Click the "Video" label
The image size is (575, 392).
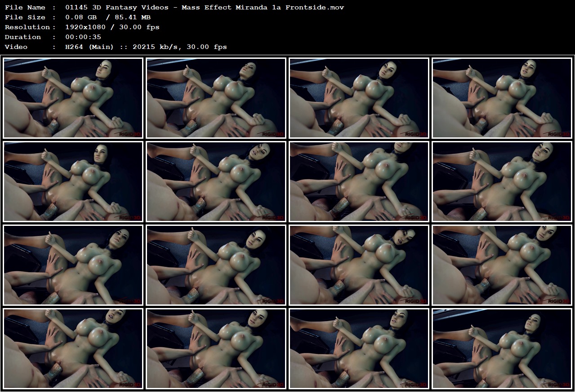click(16, 47)
